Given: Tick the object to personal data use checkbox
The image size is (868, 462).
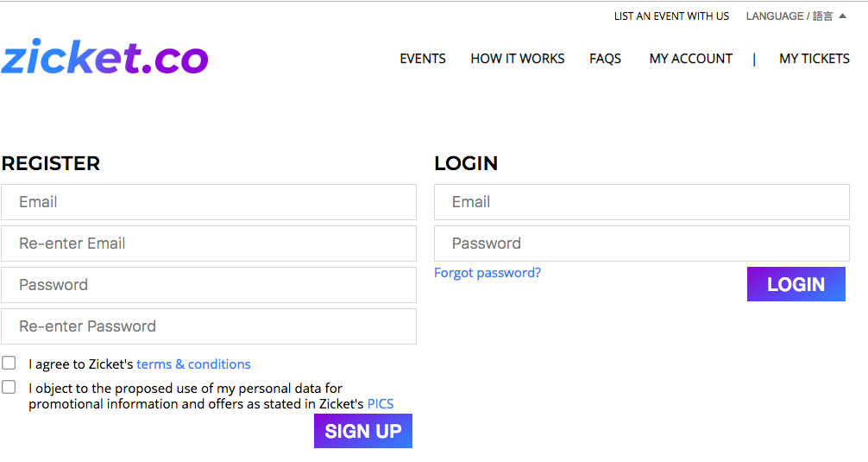Looking at the screenshot, I should pos(9,387).
